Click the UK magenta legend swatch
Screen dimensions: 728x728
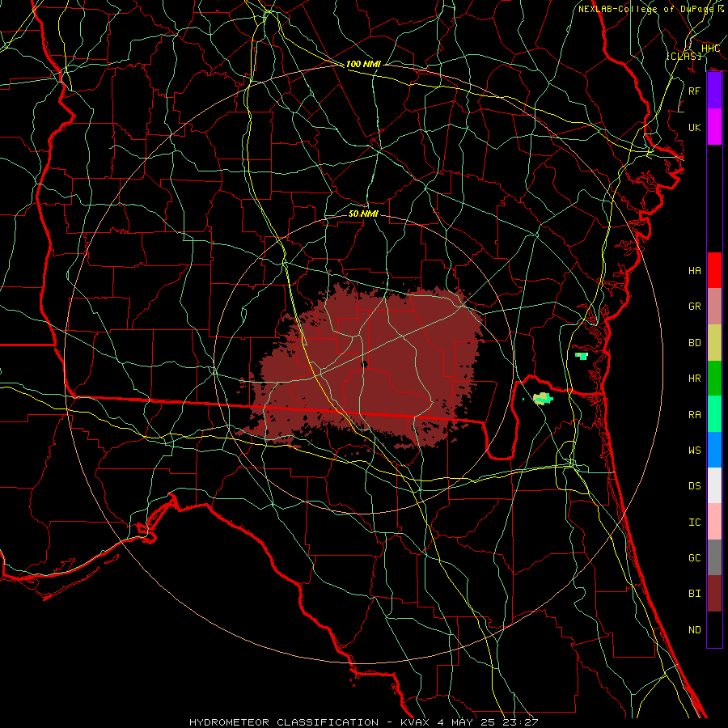(714, 127)
